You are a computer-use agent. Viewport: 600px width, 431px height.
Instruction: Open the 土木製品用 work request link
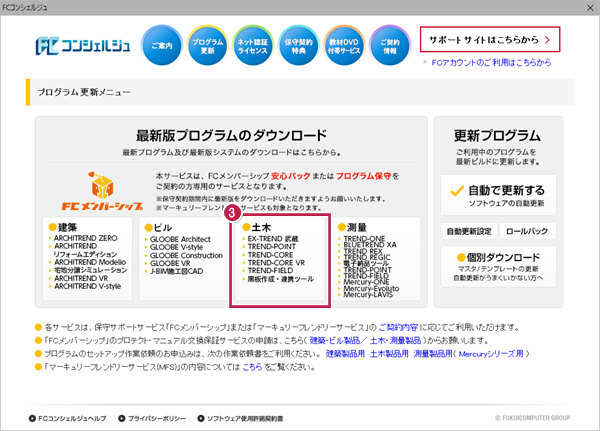(x=389, y=354)
